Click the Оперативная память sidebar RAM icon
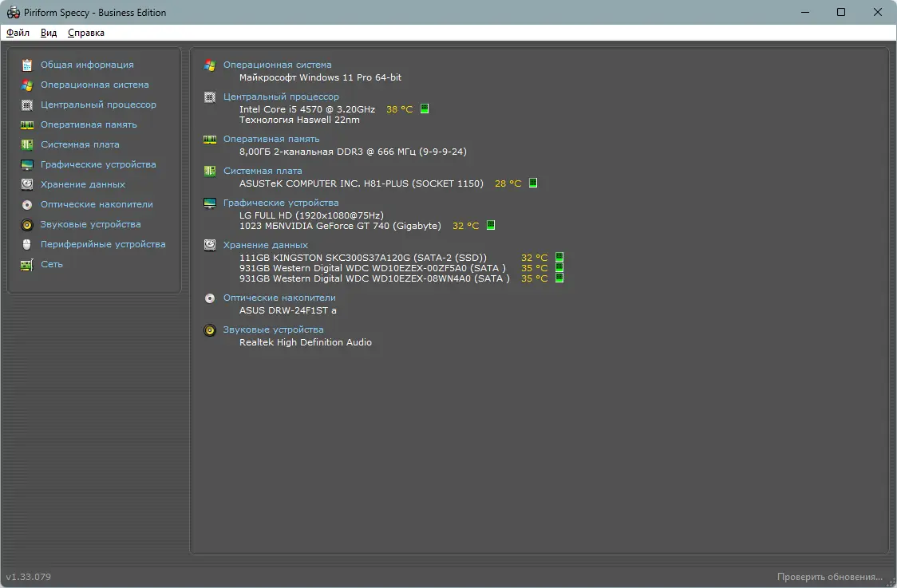The height and width of the screenshot is (588, 897). coord(27,124)
